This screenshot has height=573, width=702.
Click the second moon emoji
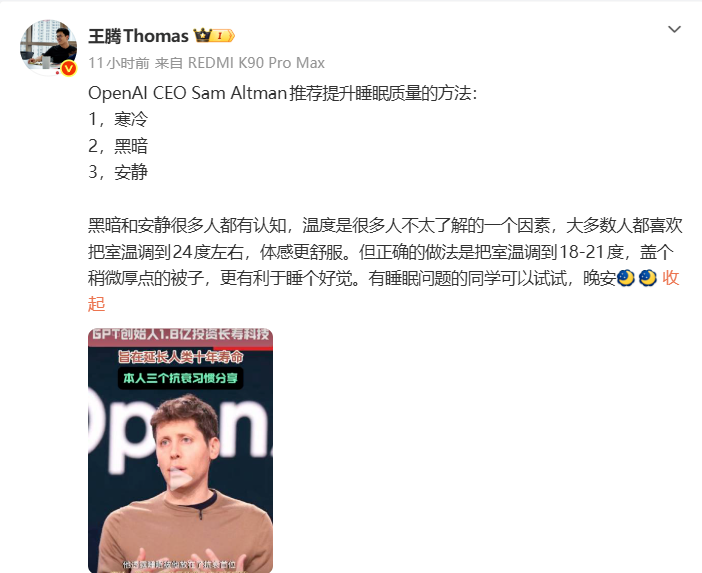pos(647,278)
